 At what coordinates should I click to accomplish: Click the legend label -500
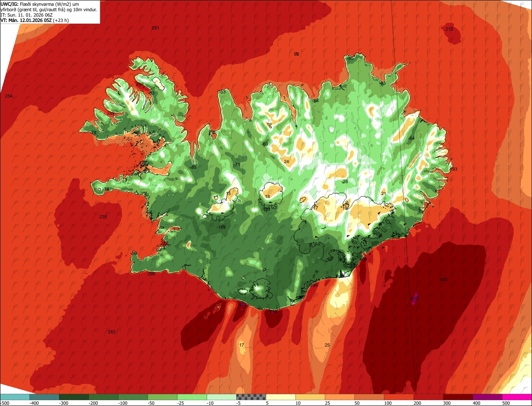click(x=4, y=403)
